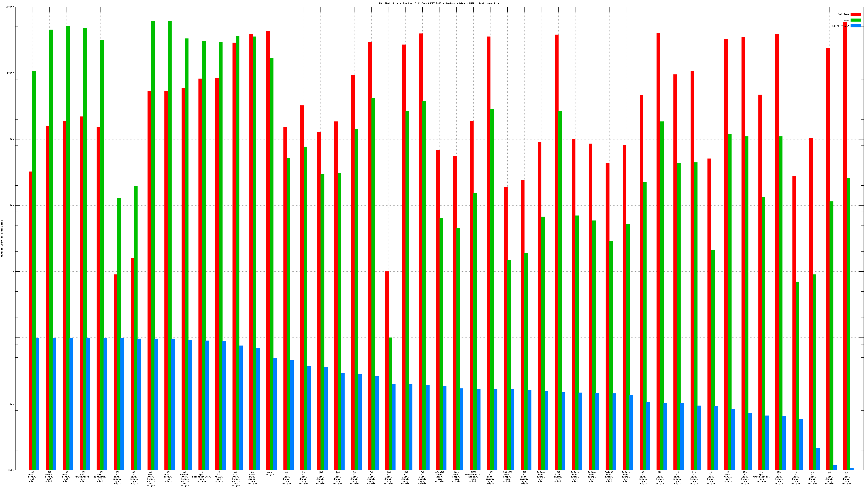The image size is (868, 488).
Task: Click the ubl.unsubscore.com x-axis label
Action: coord(83,477)
